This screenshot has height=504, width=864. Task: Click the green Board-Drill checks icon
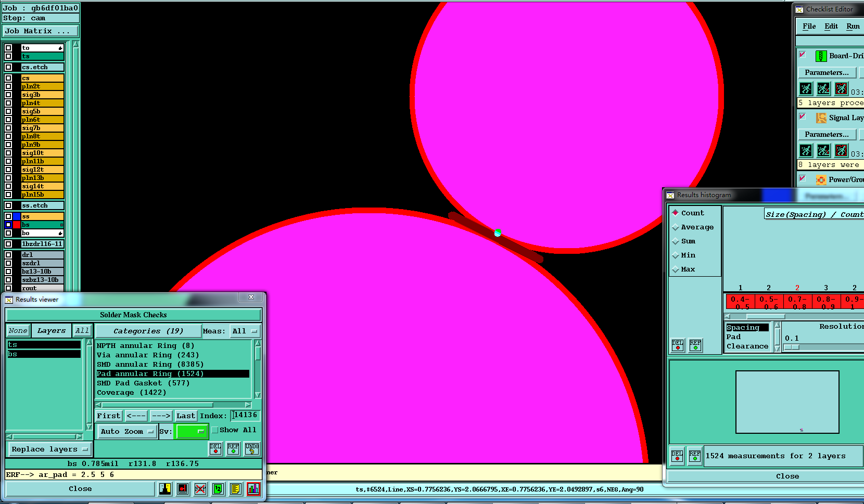821,56
